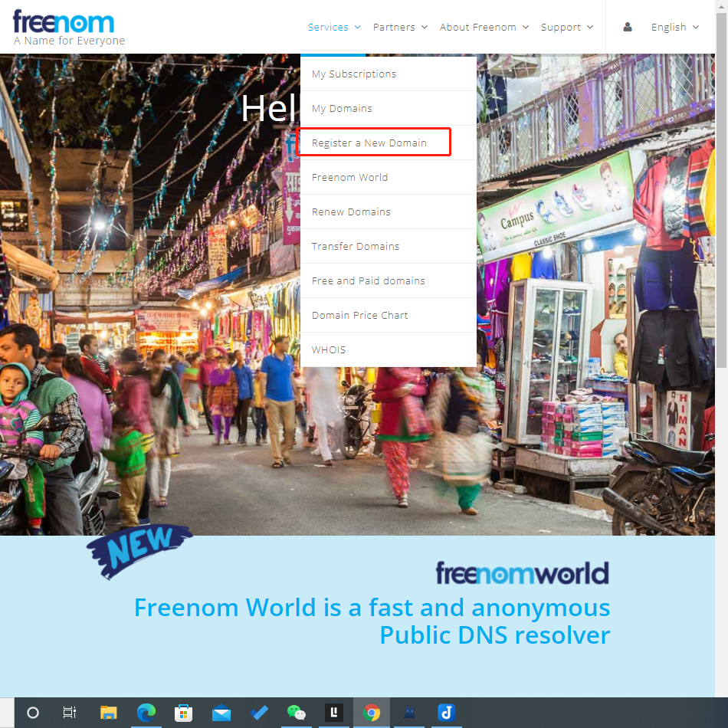Click the Cortana search circle in taskbar
Image resolution: width=728 pixels, height=728 pixels.
coord(33,712)
